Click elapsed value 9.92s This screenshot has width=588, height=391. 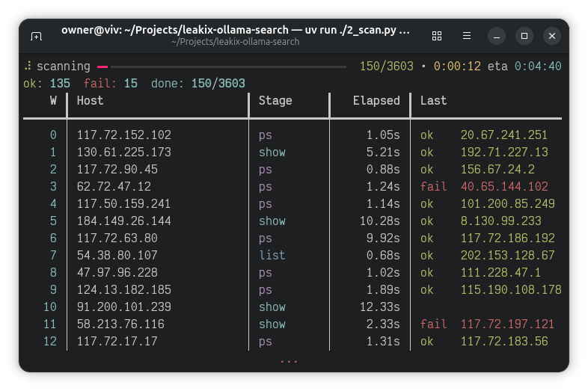point(383,238)
